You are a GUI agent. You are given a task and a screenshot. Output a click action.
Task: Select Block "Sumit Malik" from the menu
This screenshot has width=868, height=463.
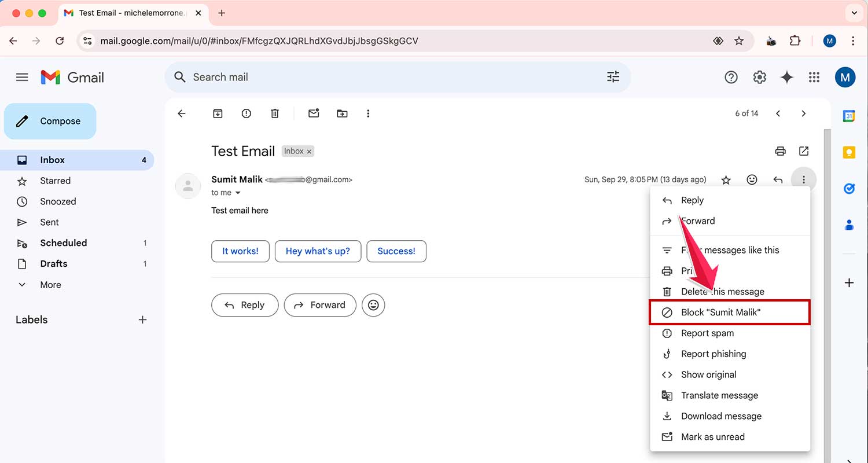pyautogui.click(x=721, y=312)
